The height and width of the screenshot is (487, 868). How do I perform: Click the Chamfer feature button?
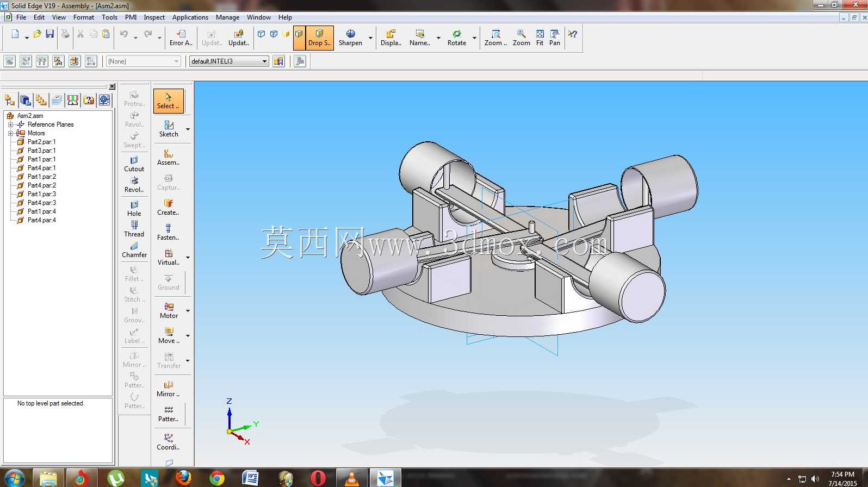(x=134, y=250)
